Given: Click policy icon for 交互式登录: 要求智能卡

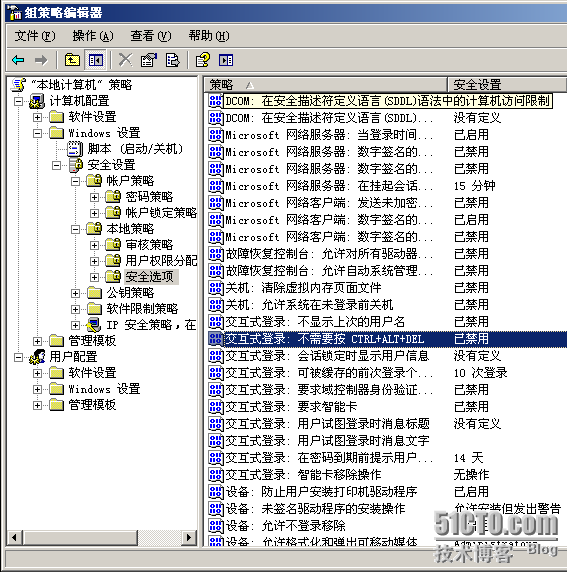Looking at the screenshot, I should [x=216, y=407].
